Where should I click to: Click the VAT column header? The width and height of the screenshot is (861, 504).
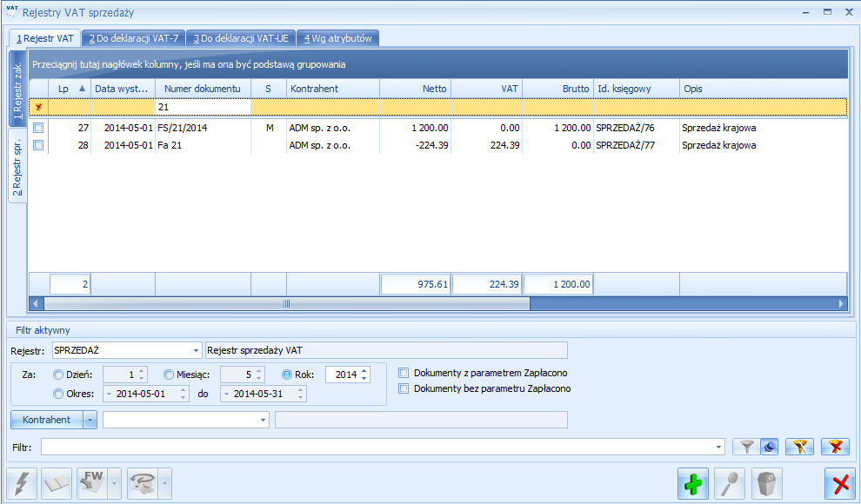pyautogui.click(x=486, y=89)
